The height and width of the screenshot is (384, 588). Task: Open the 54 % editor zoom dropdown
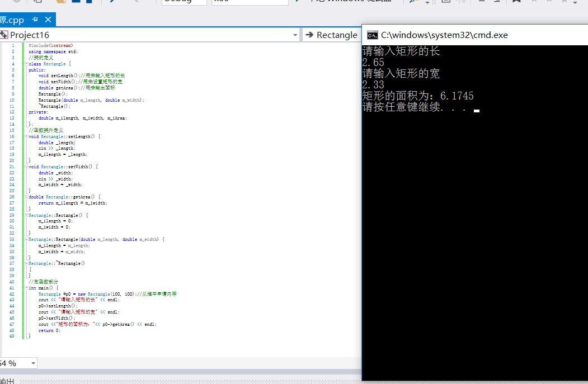point(33,363)
